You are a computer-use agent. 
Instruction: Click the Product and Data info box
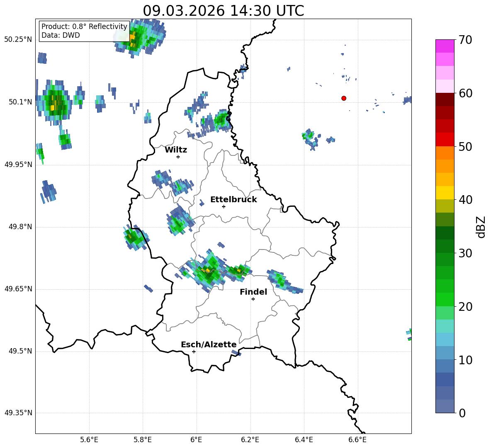[84, 31]
